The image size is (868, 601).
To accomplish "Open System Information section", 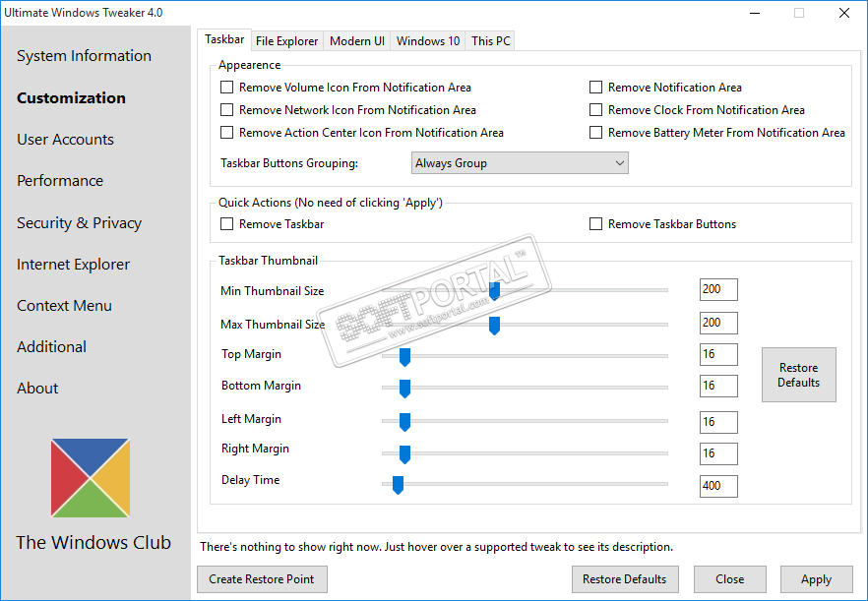I will (x=85, y=56).
